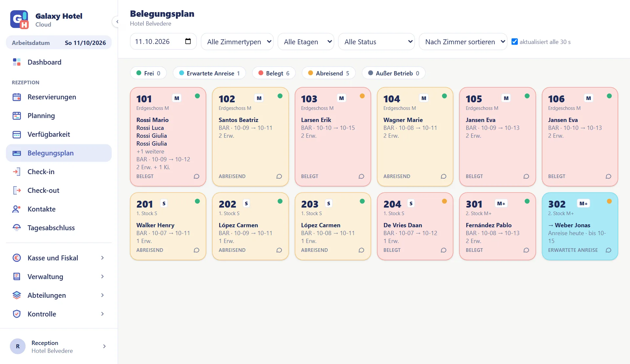Open the 'Nach Zimmer sortieren' dropdown
The height and width of the screenshot is (364, 630).
pos(463,42)
